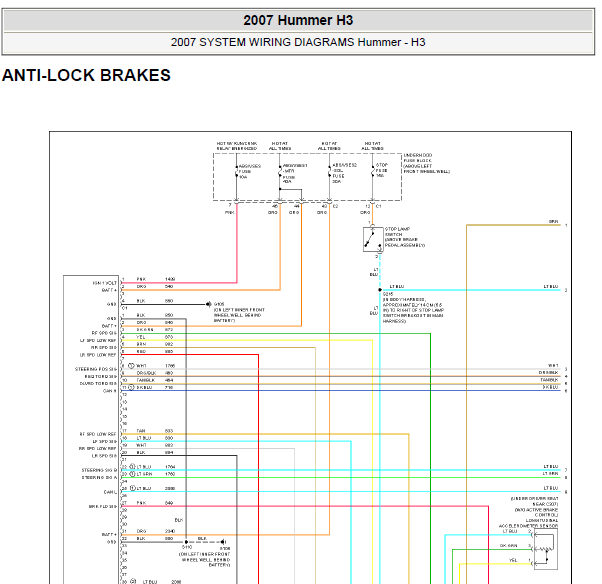
Task: Select the 'STOP LAMP SWITCH' label text
Action: click(405, 237)
